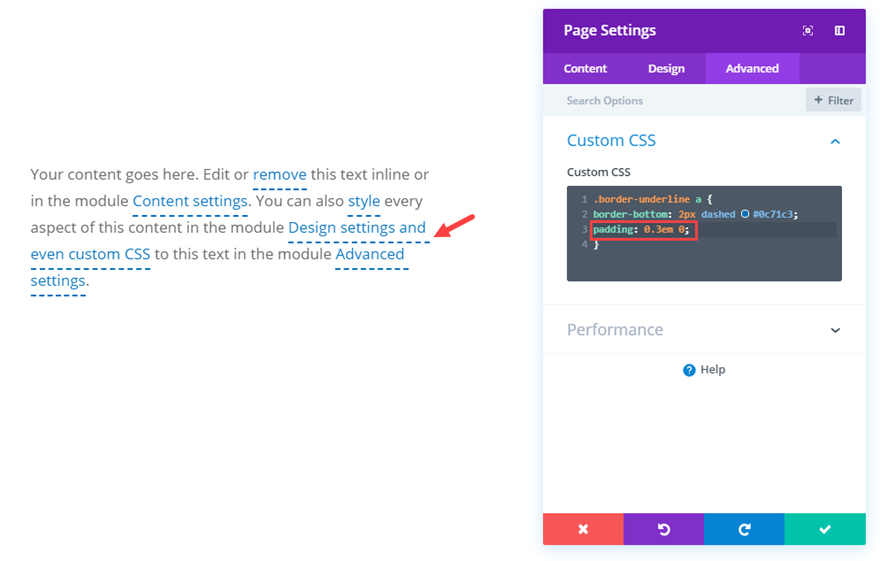Collapse the Custom CSS section chevron

point(835,141)
